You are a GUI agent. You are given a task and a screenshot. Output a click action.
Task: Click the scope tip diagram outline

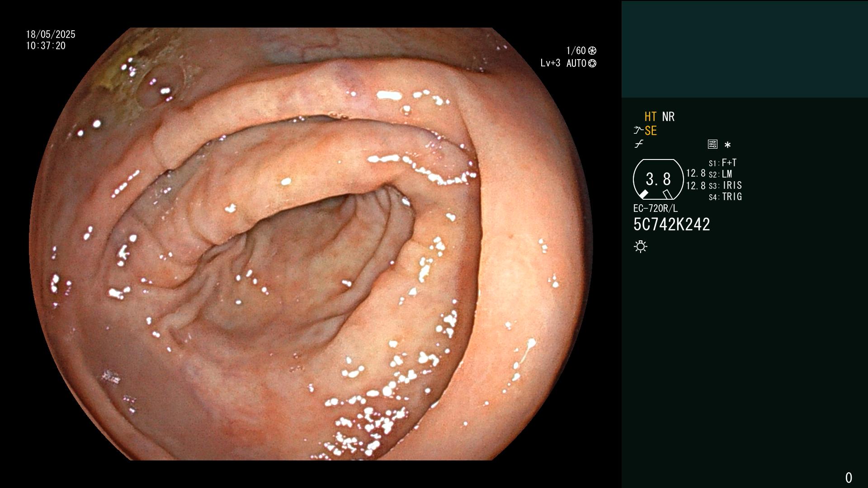click(658, 179)
